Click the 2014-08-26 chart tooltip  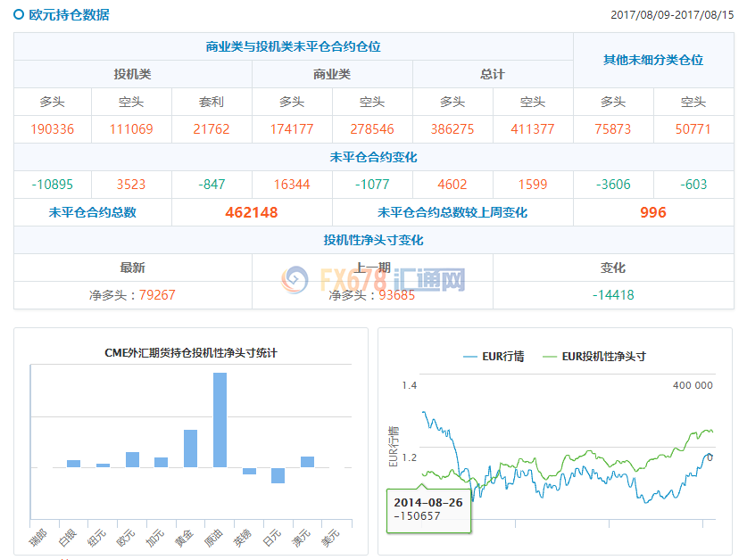tap(427, 508)
